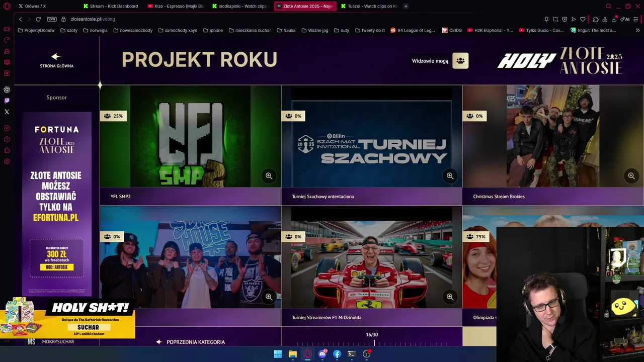Switch to the Kizo - Espresso tab
This screenshot has width=644, height=362.
pos(177,6)
